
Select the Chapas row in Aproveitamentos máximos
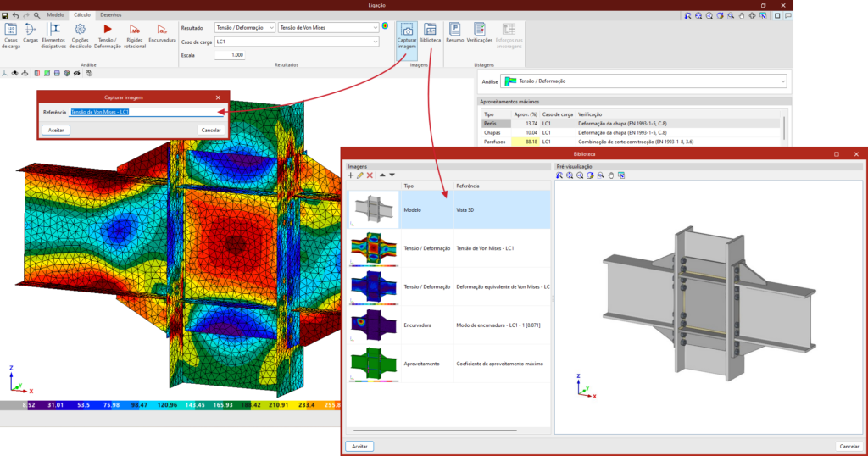pos(631,133)
